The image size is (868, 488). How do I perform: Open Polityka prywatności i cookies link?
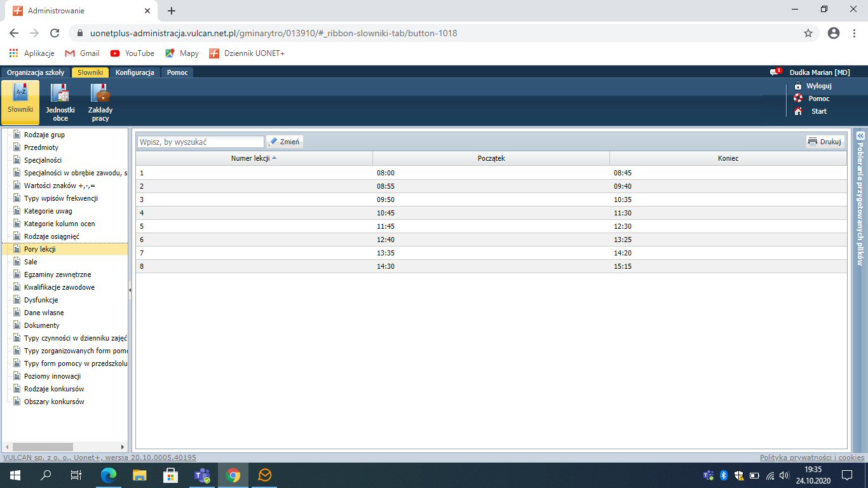(811, 457)
